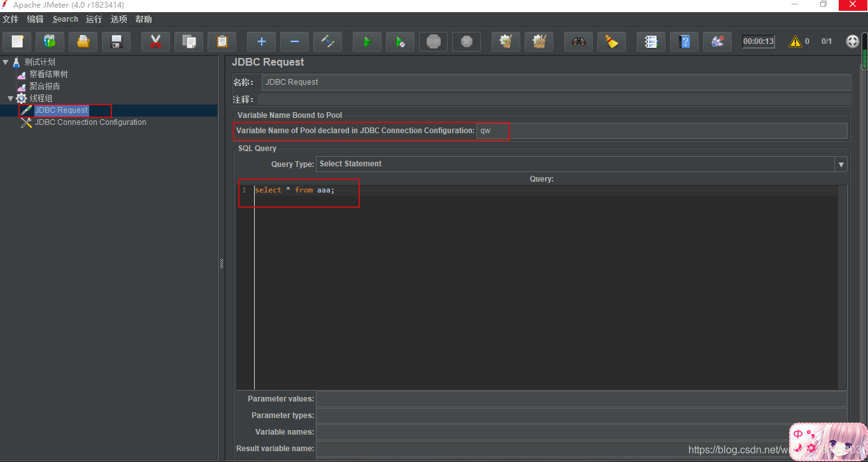Click inside the SQL query editor
Image resolution: width=868 pixels, height=462 pixels.
(x=546, y=287)
